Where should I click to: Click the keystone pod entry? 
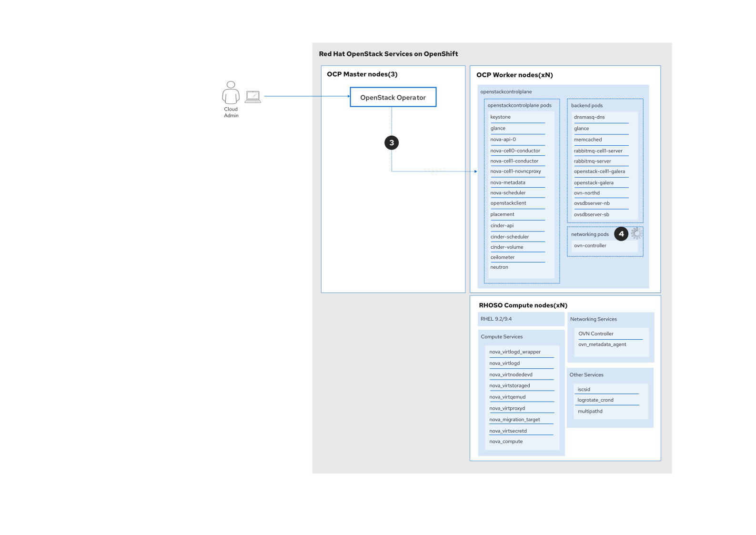point(501,117)
